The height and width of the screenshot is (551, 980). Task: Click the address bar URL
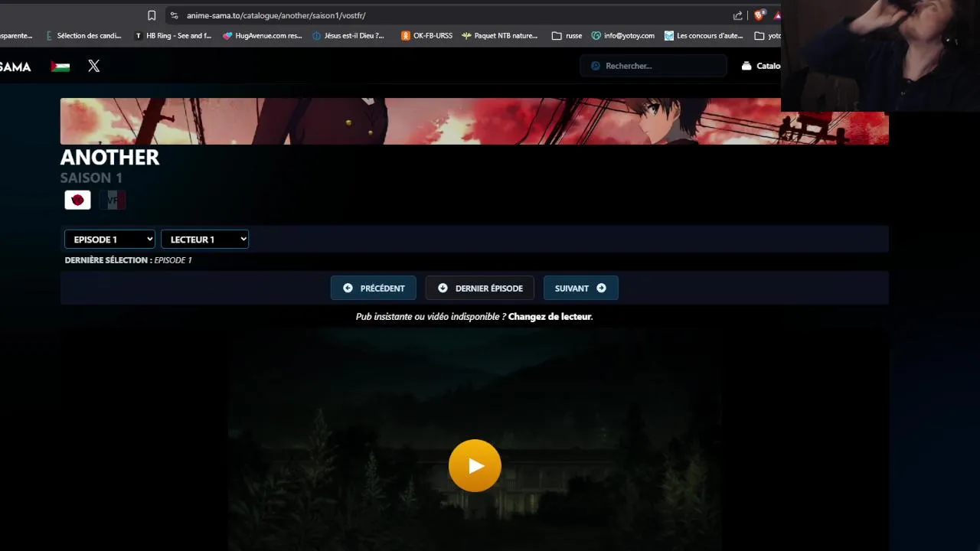[x=276, y=15]
